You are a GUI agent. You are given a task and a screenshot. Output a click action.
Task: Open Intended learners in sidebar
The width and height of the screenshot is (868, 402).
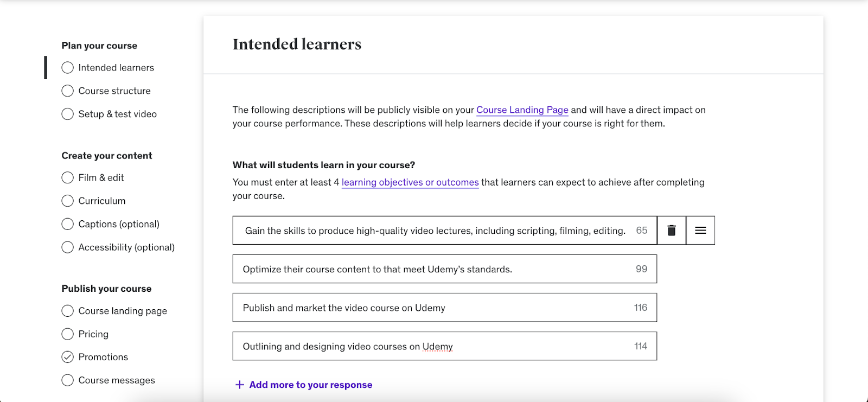point(116,68)
